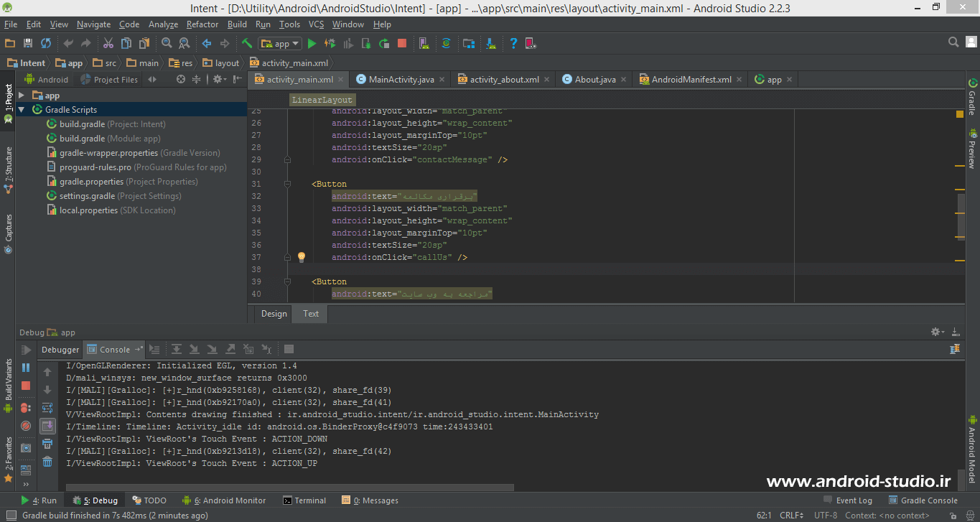The image size is (980, 522).
Task: Open the AVD Manager toolbar icon
Action: [424, 44]
